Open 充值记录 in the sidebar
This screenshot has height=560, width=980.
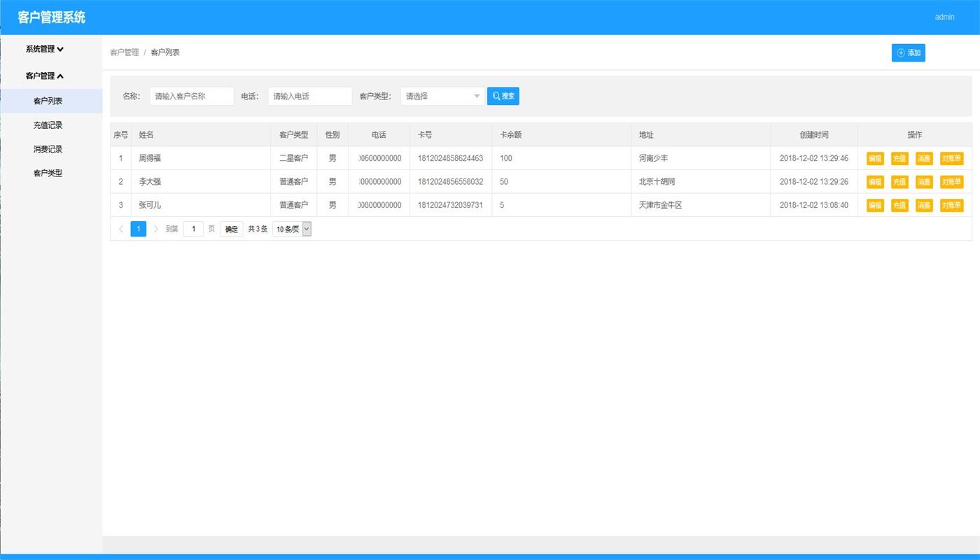(48, 125)
